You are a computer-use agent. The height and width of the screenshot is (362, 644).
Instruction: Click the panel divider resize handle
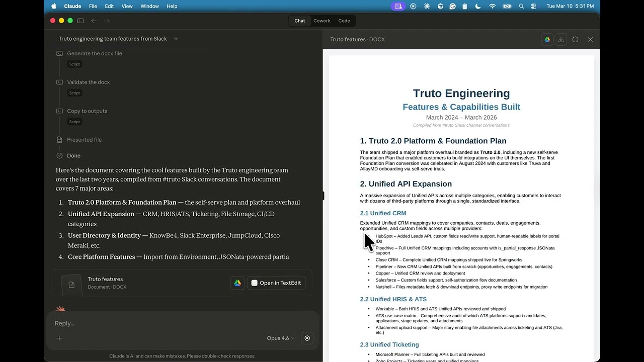(323, 196)
